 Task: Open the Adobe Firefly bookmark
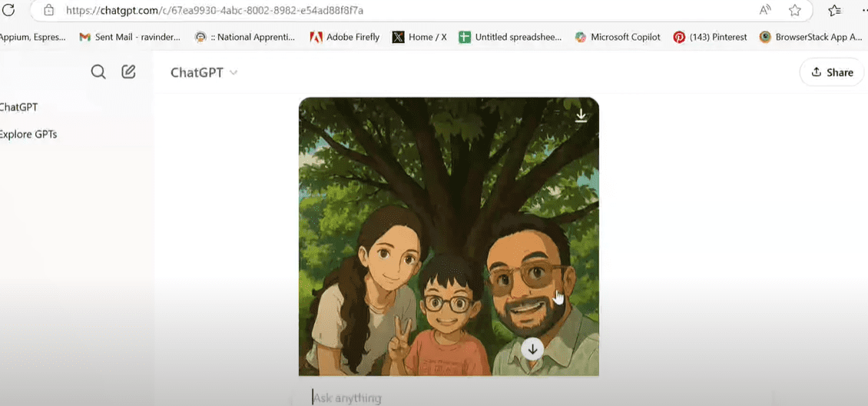click(x=345, y=37)
